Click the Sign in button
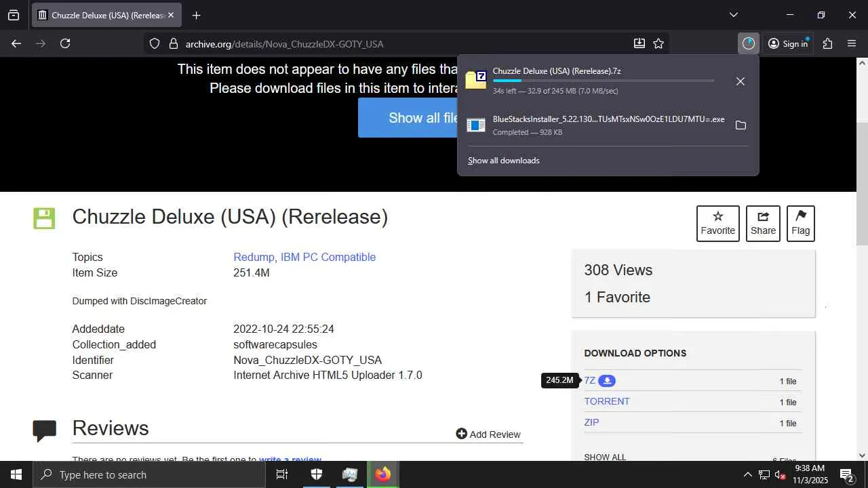The width and height of the screenshot is (868, 488). tap(788, 43)
